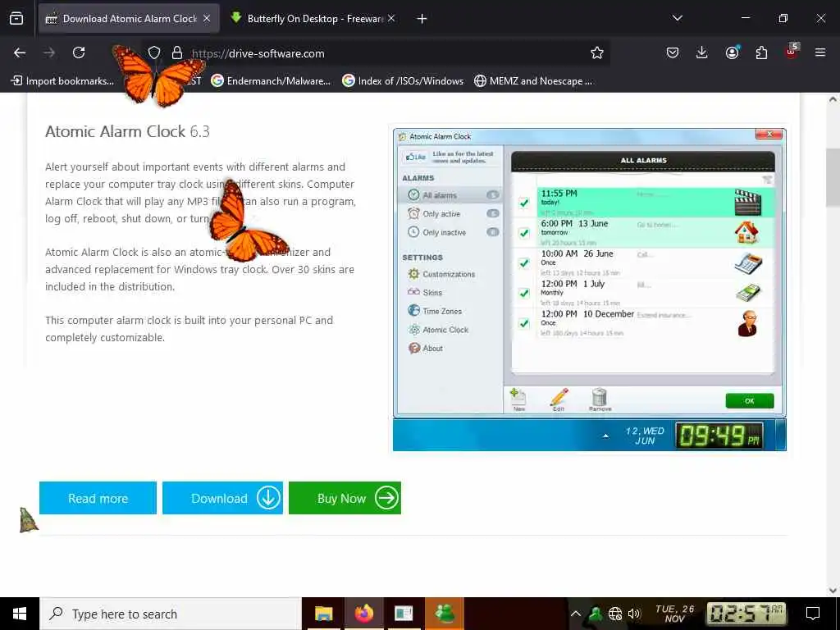Open MEMZ and Noescape bookmark
840x630 pixels.
pos(533,81)
